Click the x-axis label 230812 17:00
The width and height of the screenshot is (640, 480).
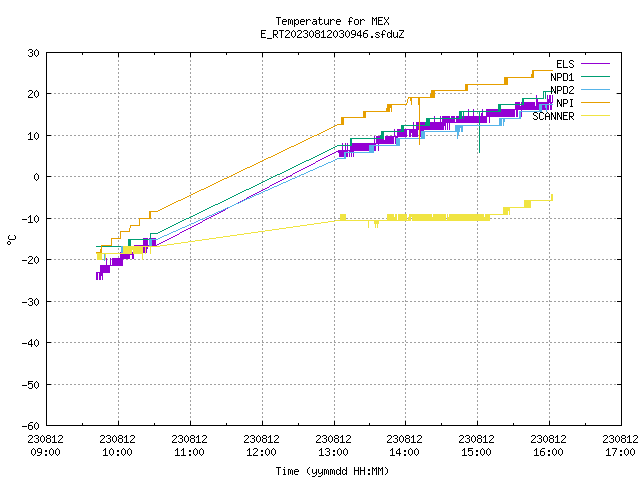tap(620, 446)
